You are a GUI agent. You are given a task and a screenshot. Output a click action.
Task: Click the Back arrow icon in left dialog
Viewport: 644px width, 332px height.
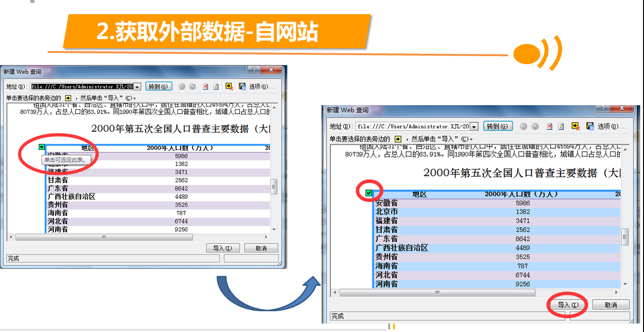[x=182, y=86]
